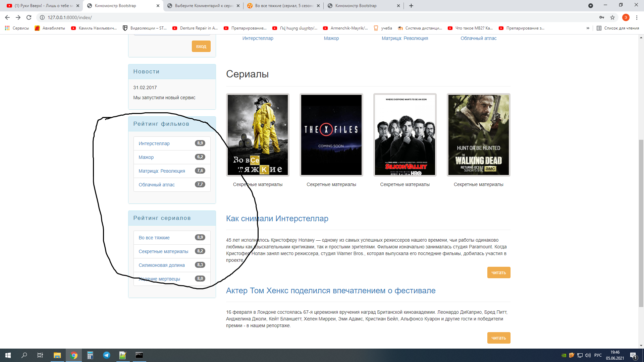The height and width of the screenshot is (362, 644).
Task: Switch the РУС keyboard language indicator
Action: tap(598, 355)
